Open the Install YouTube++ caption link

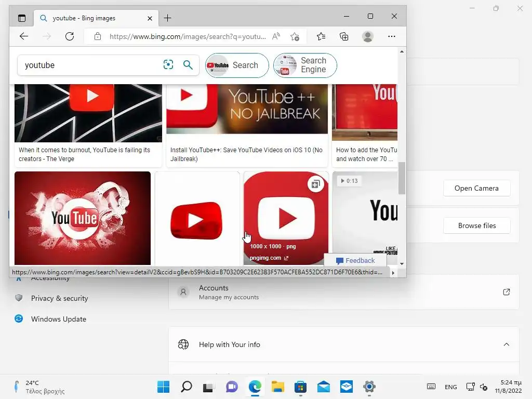click(246, 154)
